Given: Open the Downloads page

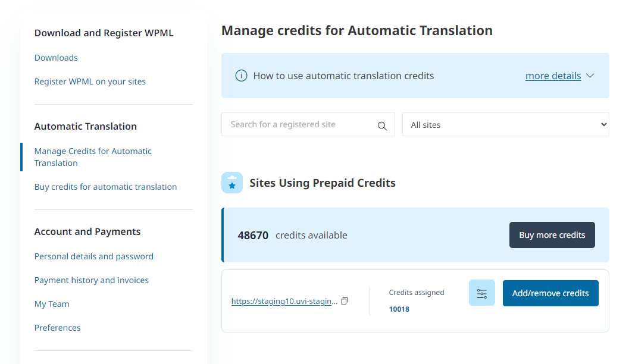Looking at the screenshot, I should tap(56, 58).
